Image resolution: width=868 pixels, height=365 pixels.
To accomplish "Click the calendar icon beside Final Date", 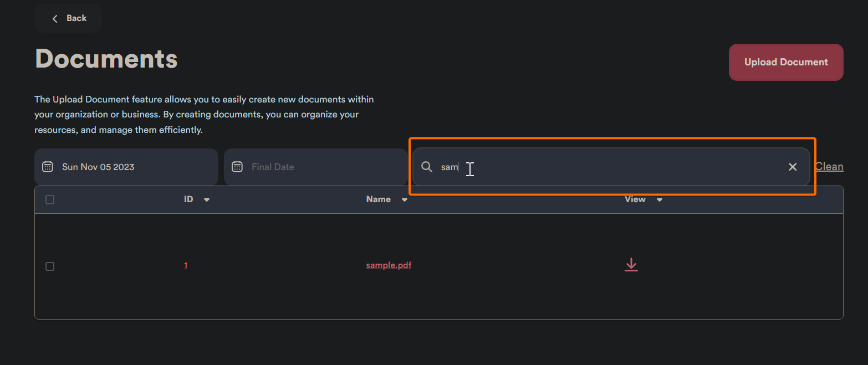I will point(237,167).
